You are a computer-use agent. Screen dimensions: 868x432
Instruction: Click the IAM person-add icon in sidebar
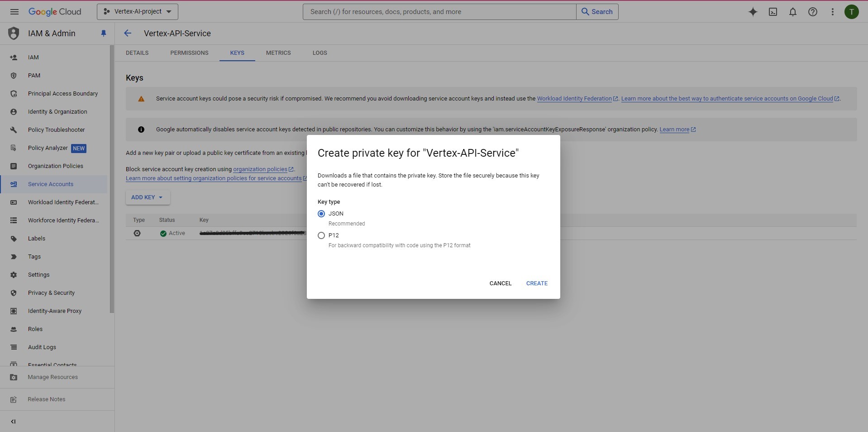click(x=14, y=58)
